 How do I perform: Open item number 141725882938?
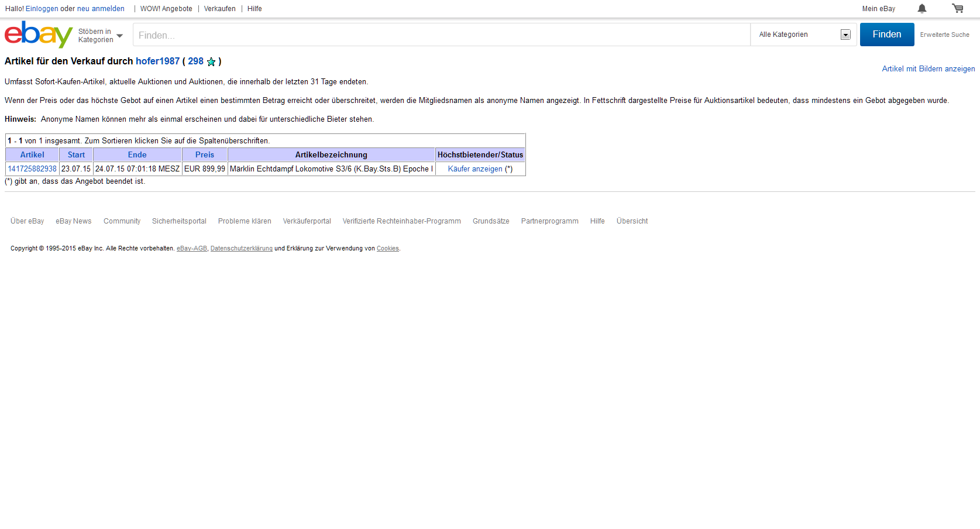click(x=32, y=169)
